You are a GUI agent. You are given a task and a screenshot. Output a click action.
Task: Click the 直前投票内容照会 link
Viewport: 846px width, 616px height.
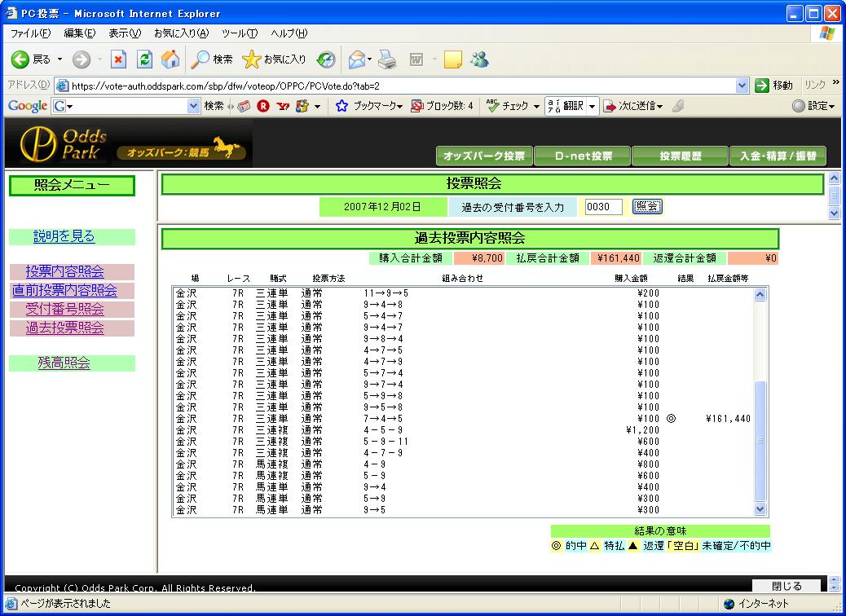(x=64, y=290)
